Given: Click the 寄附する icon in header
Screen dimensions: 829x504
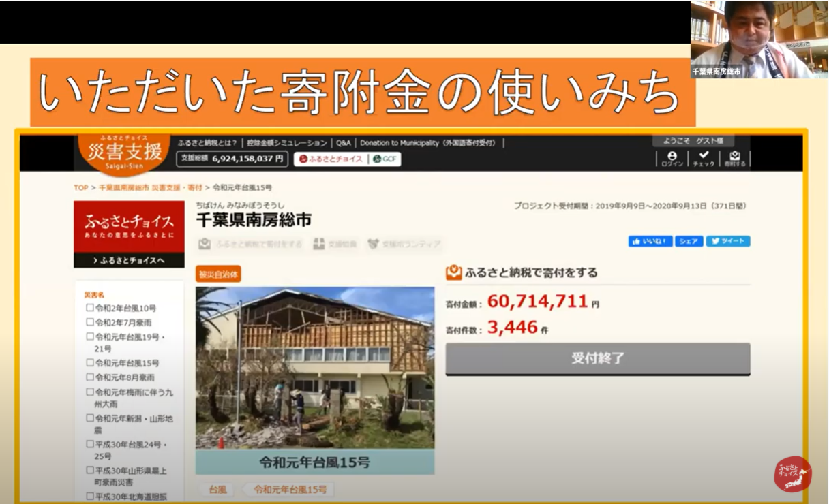Looking at the screenshot, I should (x=734, y=159).
